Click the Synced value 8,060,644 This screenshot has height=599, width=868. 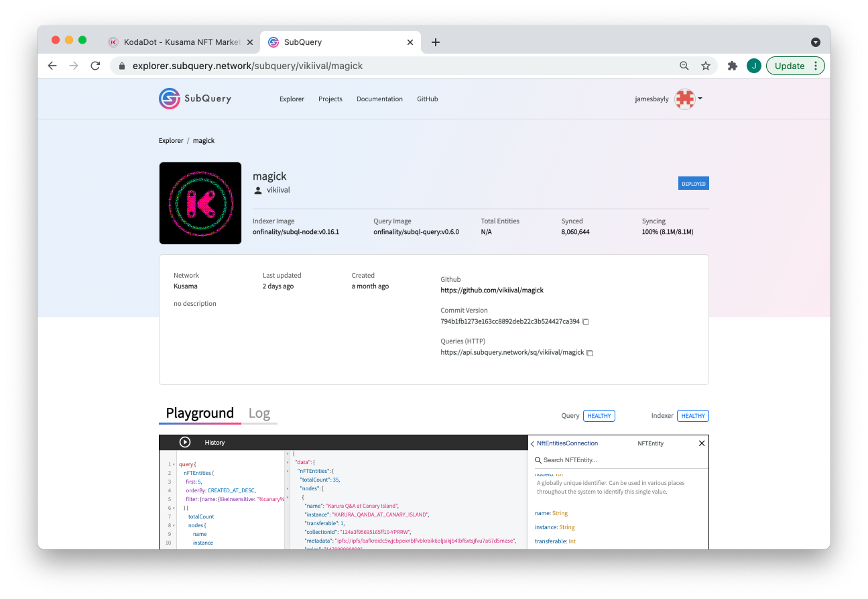point(576,232)
